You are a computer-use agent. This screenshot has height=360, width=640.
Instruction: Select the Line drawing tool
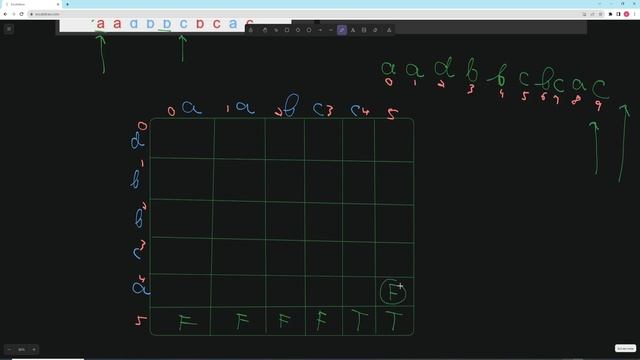tap(331, 30)
